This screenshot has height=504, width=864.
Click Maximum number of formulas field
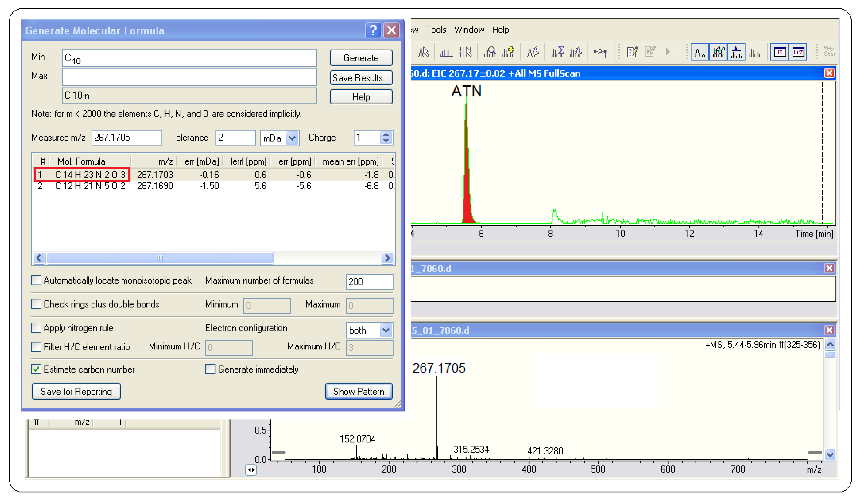pos(369,282)
